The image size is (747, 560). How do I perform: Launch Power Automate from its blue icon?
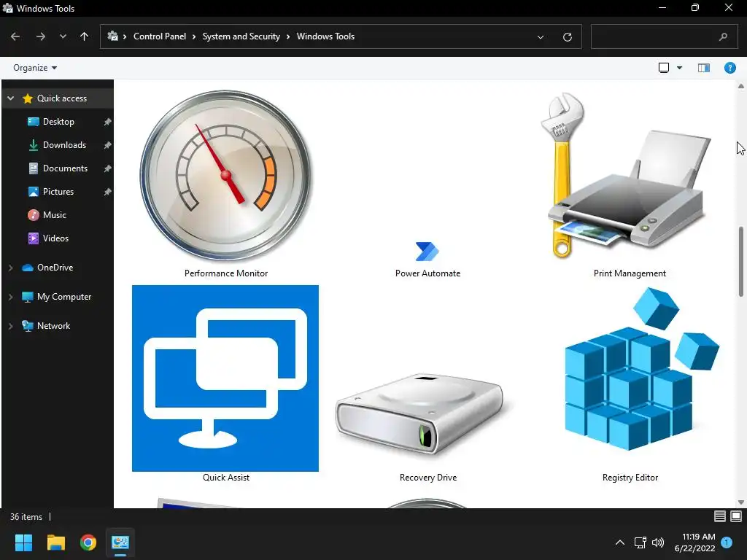[427, 252]
